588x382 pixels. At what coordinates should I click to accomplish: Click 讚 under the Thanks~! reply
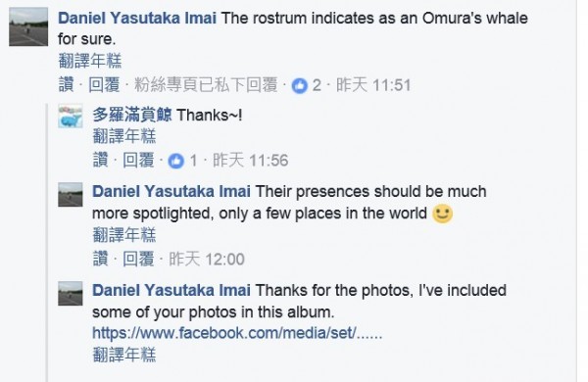100,160
